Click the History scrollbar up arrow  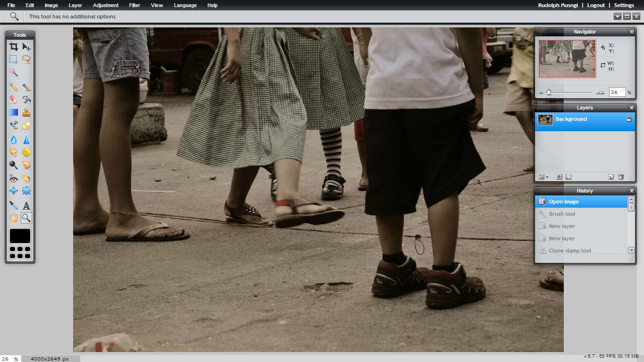631,199
